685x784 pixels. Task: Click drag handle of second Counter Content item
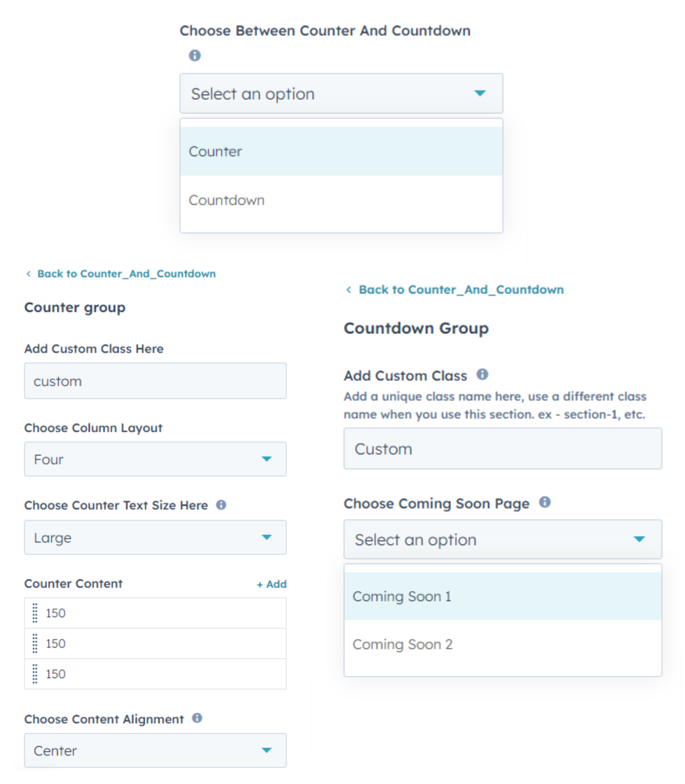(35, 643)
